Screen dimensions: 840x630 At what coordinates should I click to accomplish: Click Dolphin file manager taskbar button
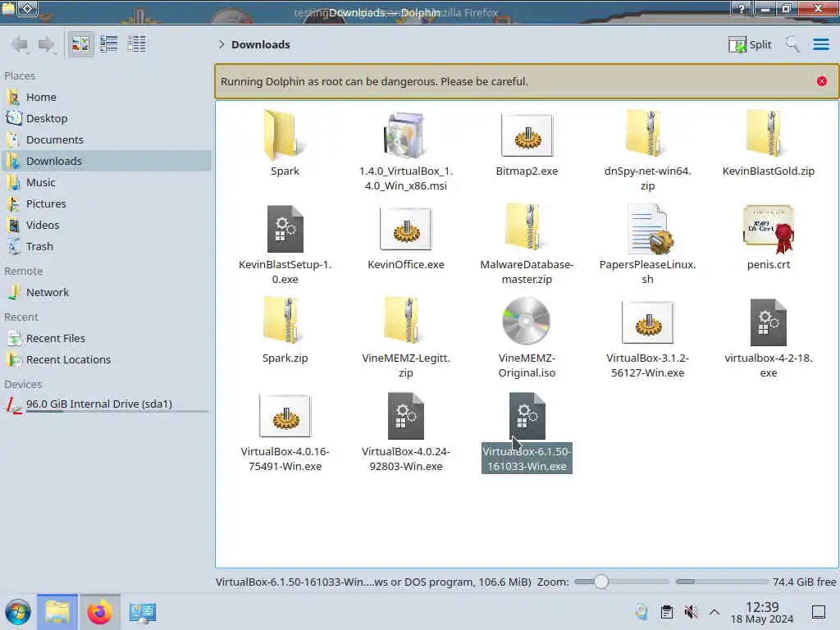[x=57, y=612]
